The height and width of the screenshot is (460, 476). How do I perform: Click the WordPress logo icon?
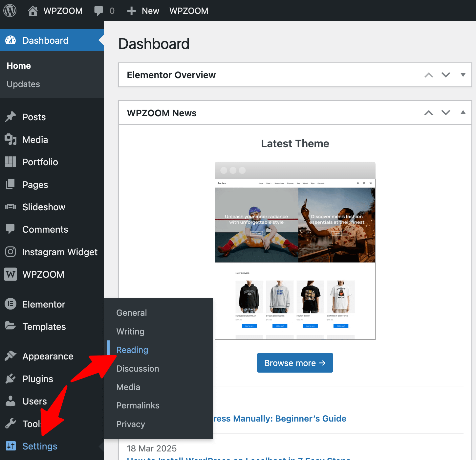(10, 11)
